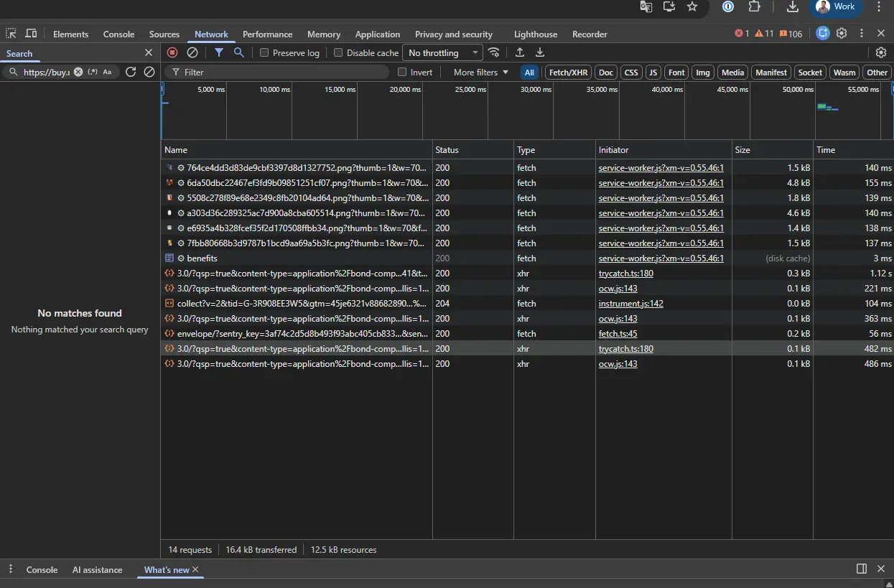Filter requests by Fetch/XHR
894x588 pixels.
click(568, 72)
